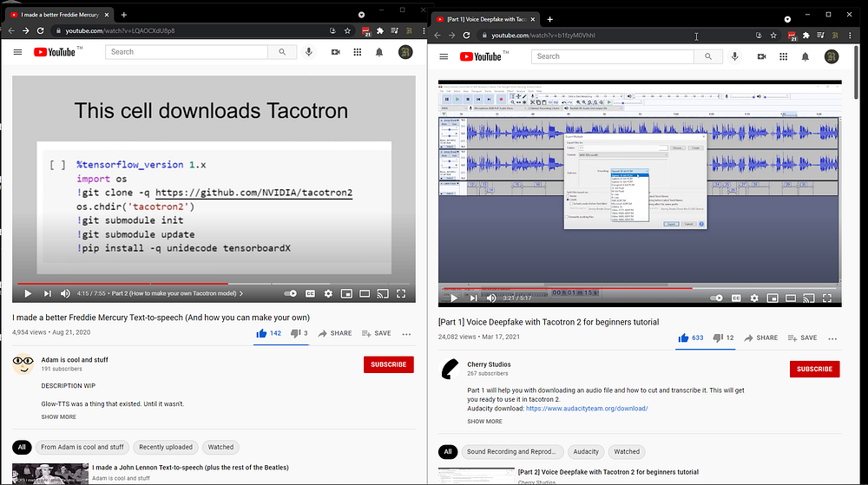
Task: Play the Freddie Mercury video
Action: coord(28,293)
